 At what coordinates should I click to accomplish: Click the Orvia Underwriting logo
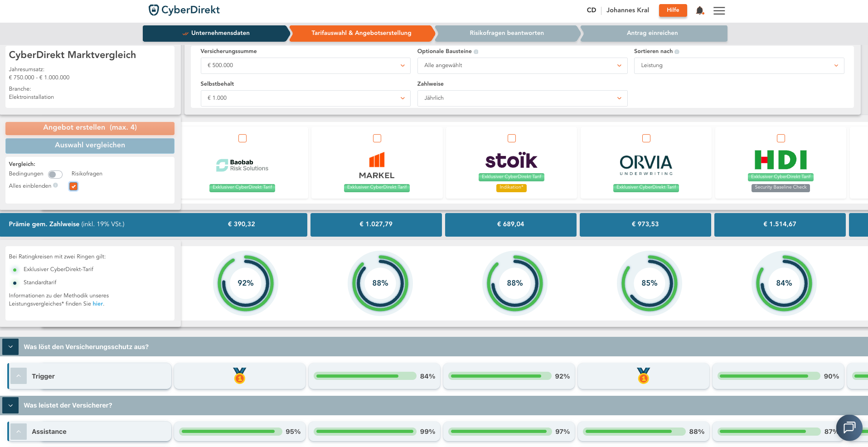pos(646,165)
